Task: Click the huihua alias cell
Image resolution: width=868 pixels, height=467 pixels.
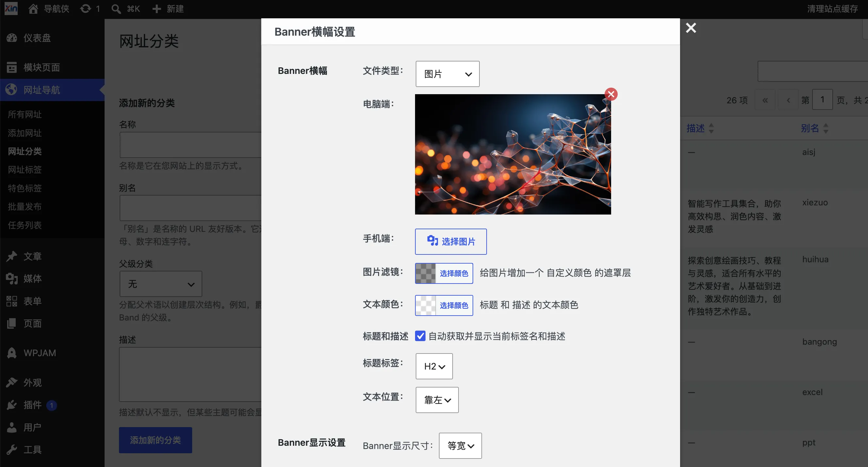Action: [815, 259]
